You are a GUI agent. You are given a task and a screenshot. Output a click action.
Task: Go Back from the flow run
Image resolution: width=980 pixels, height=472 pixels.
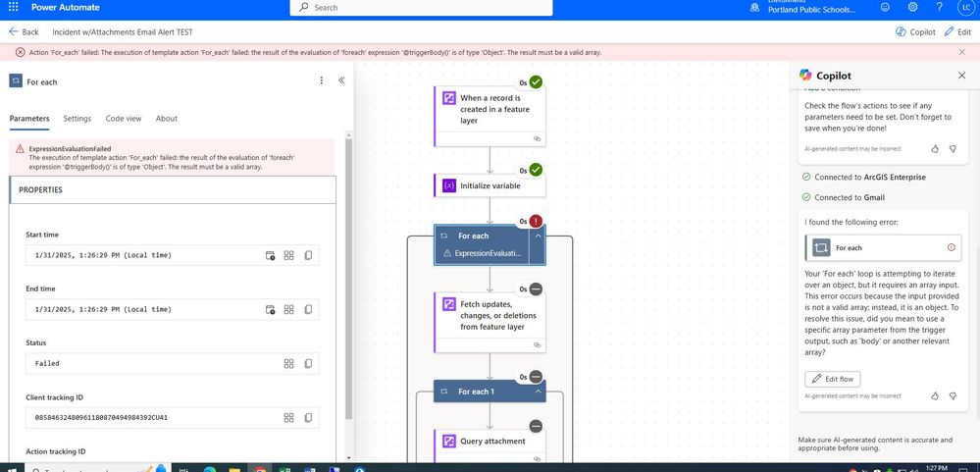[x=24, y=31]
